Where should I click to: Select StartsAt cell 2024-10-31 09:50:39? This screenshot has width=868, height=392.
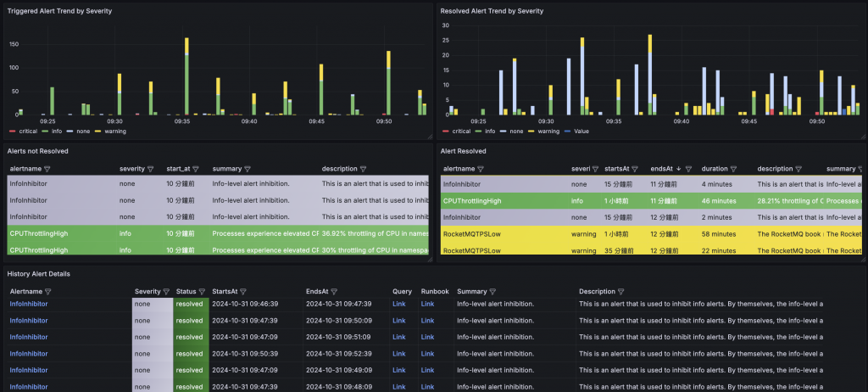[256, 354]
